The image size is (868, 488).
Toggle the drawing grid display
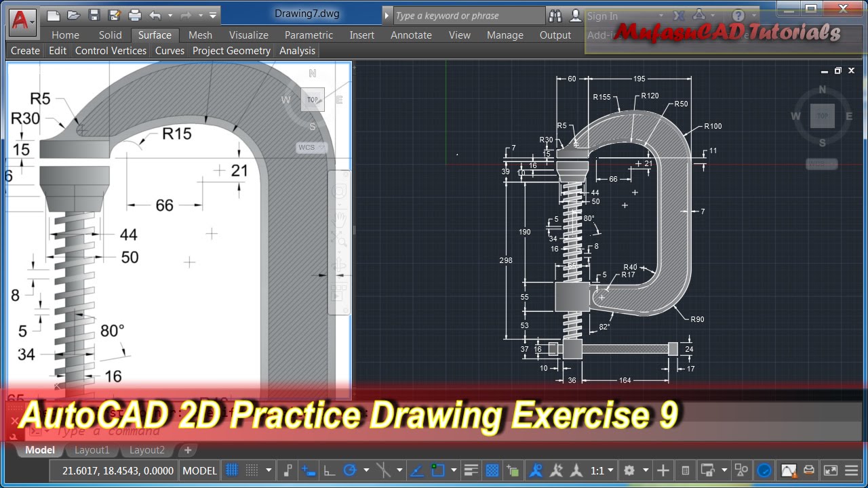(232, 470)
